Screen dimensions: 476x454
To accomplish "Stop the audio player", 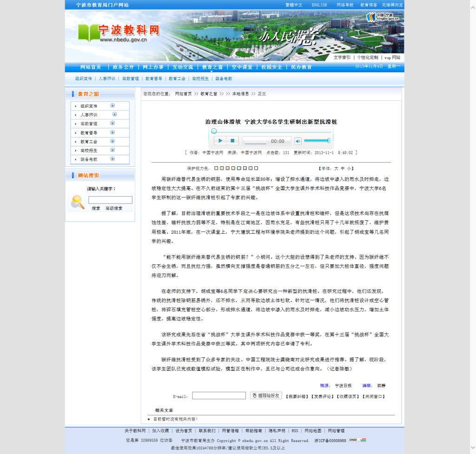I will [x=233, y=141].
